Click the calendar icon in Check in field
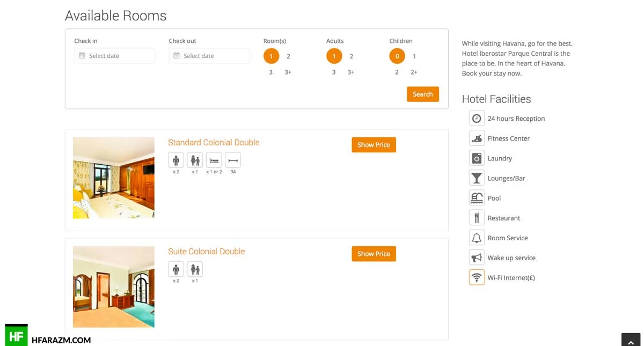The height and width of the screenshot is (346, 644). coord(82,56)
